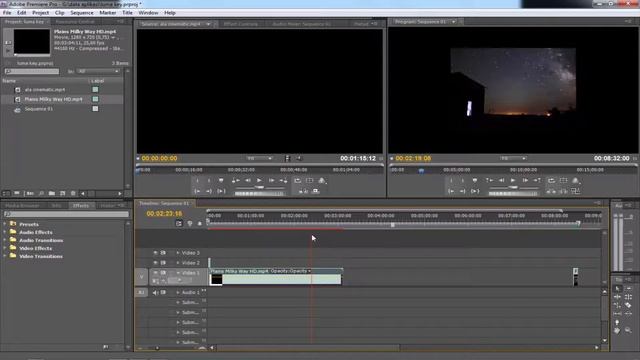The image size is (640, 360).
Task: Switch to the Media Browser tab
Action: [x=22, y=206]
